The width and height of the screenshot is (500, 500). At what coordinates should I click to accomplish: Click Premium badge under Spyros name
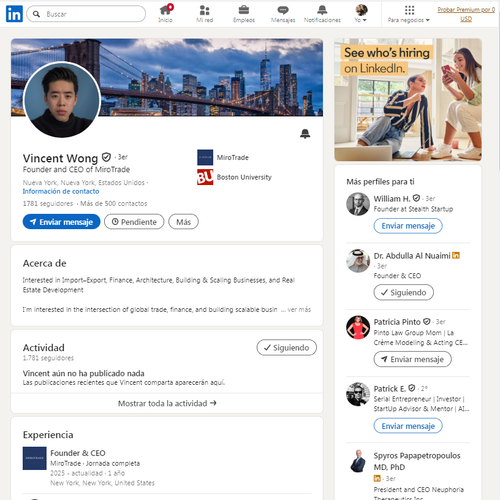377,479
